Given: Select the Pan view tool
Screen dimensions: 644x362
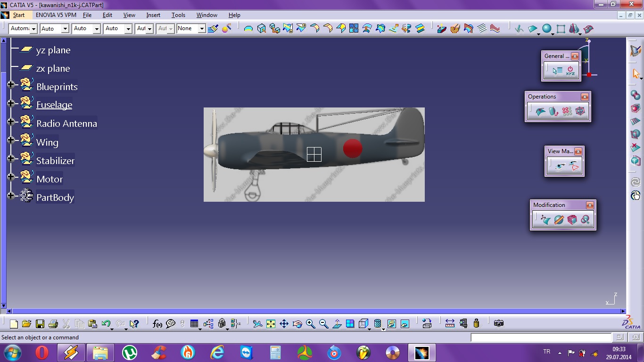Looking at the screenshot, I should pyautogui.click(x=284, y=324).
